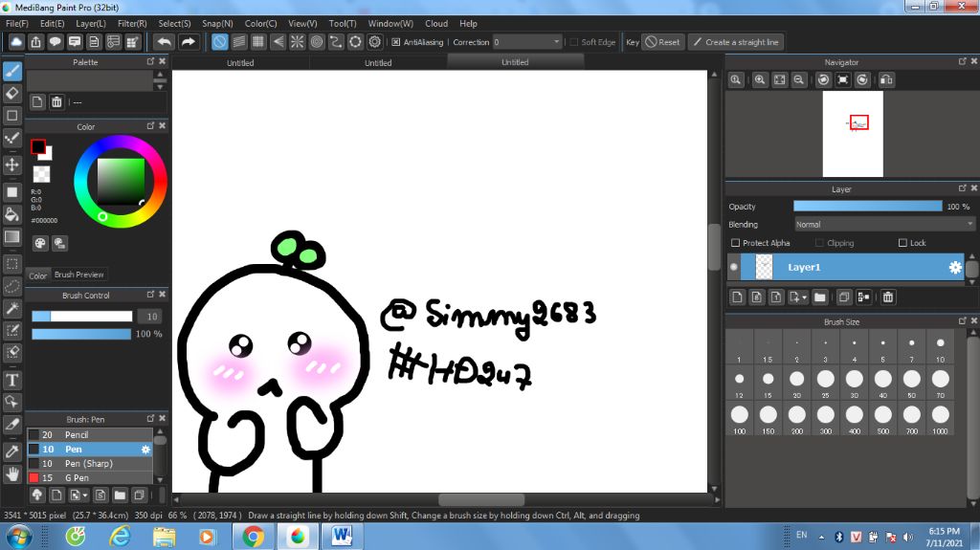
Task: Zoom out in Navigator panel
Action: pos(799,79)
